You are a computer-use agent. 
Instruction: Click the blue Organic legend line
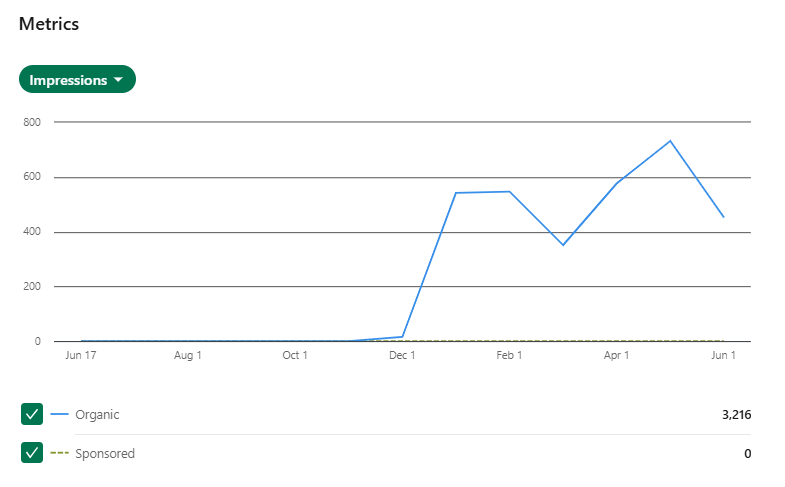coord(59,414)
